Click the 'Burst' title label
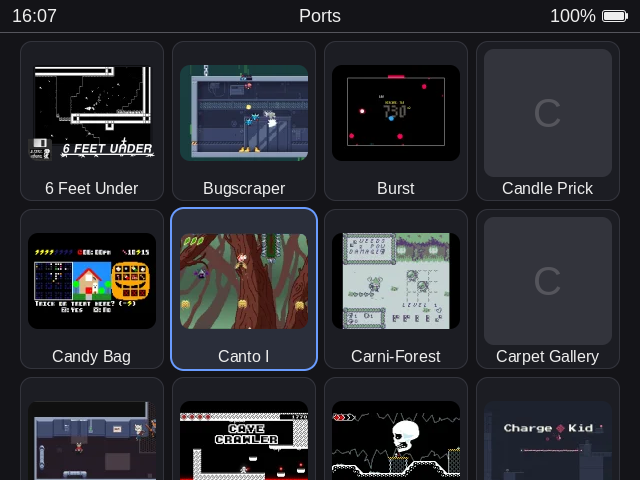 tap(396, 189)
